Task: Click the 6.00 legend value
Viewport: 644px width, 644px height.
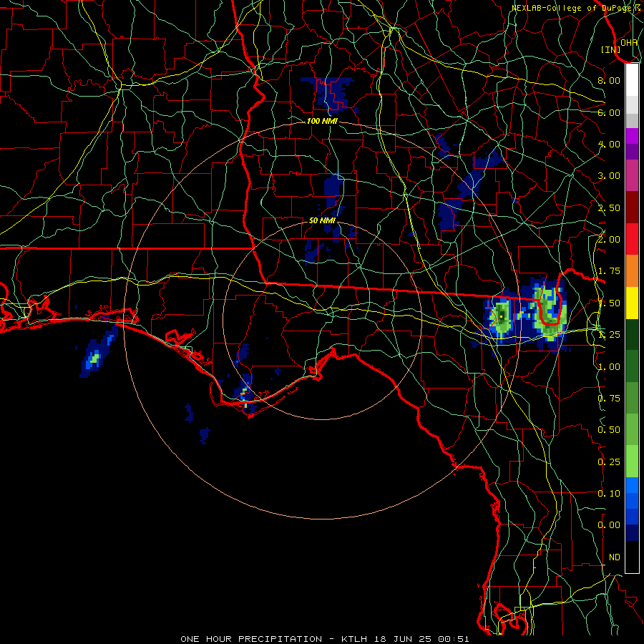Action: [x=609, y=112]
